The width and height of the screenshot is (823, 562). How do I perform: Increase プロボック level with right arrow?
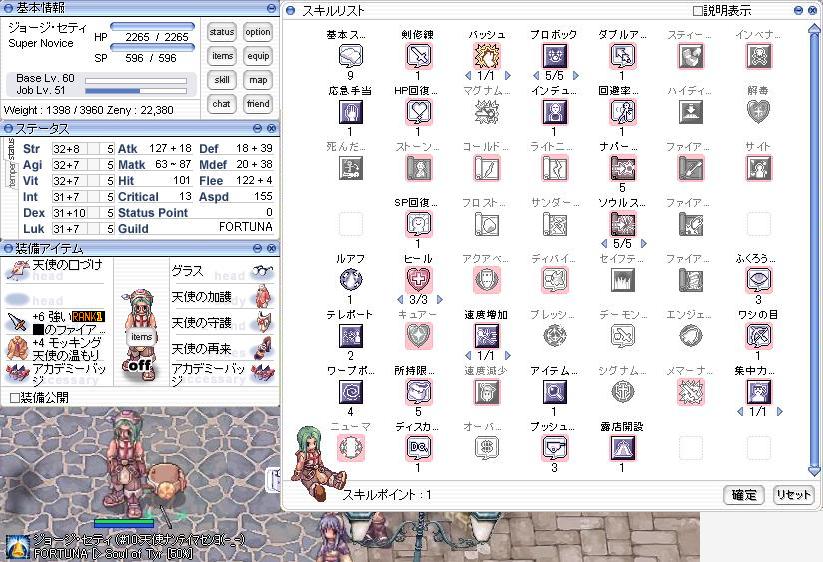click(x=576, y=76)
